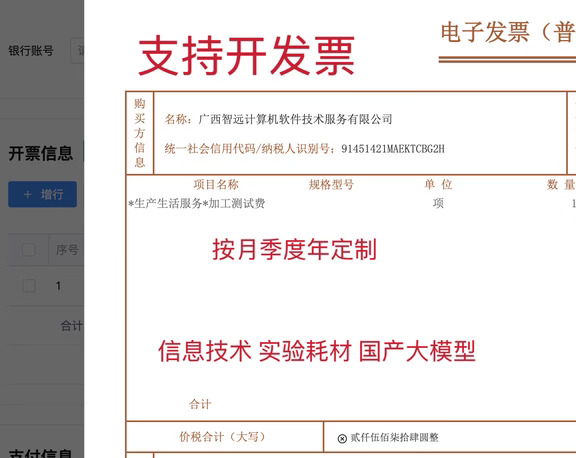Viewport: 576px width, 458px height.
Task: Click the 单位 column header on invoice
Action: point(438,184)
